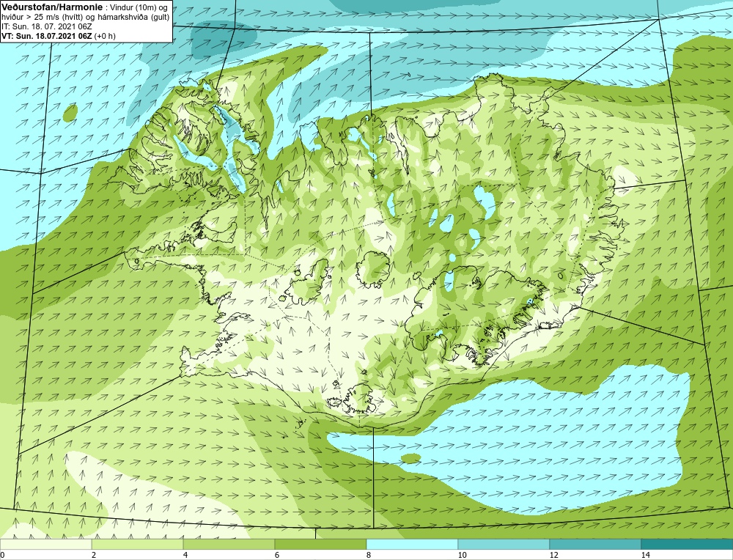This screenshot has height=560, width=733.
Task: Click the 2–4 m/s light green legend swatch
Action: (138, 544)
